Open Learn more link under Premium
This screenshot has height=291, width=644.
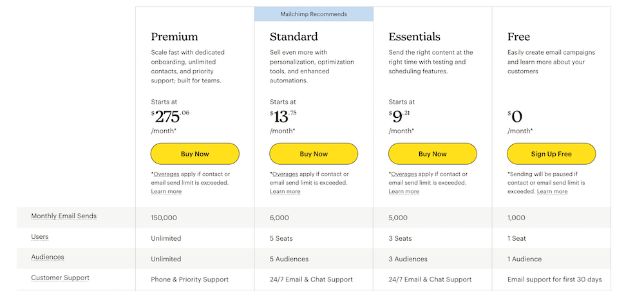click(x=166, y=192)
